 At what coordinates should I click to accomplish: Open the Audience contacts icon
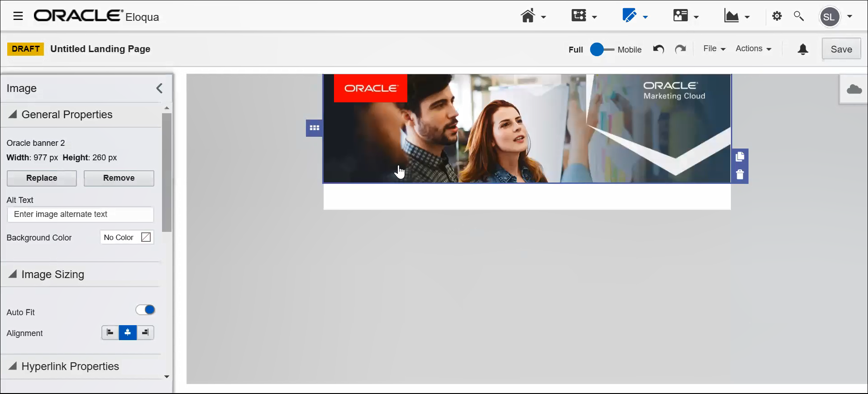680,16
